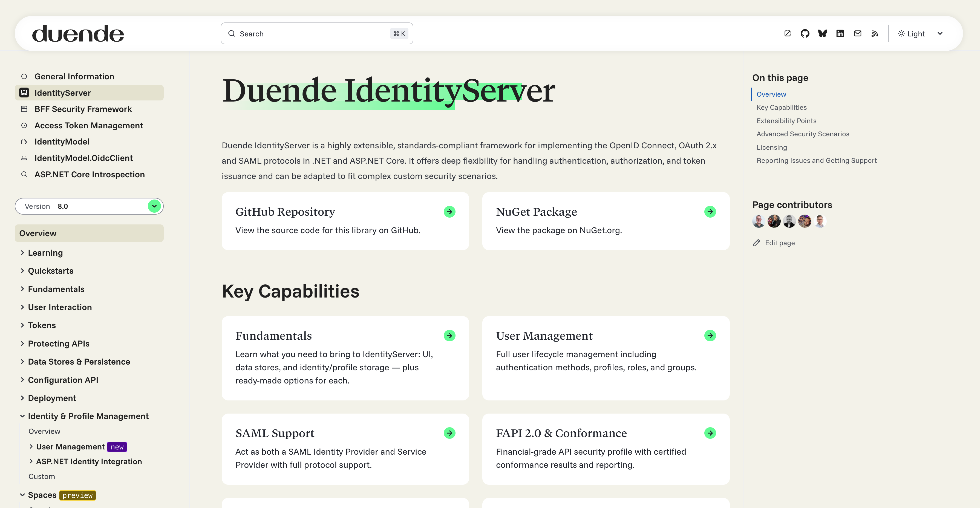This screenshot has width=980, height=508.
Task: Select Access Token Management in sidebar
Action: 89,126
